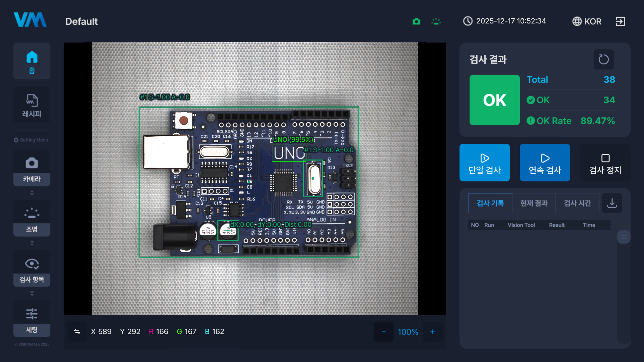Expand the chevron below 조명
Viewport: 644px width, 362px height.
click(32, 243)
